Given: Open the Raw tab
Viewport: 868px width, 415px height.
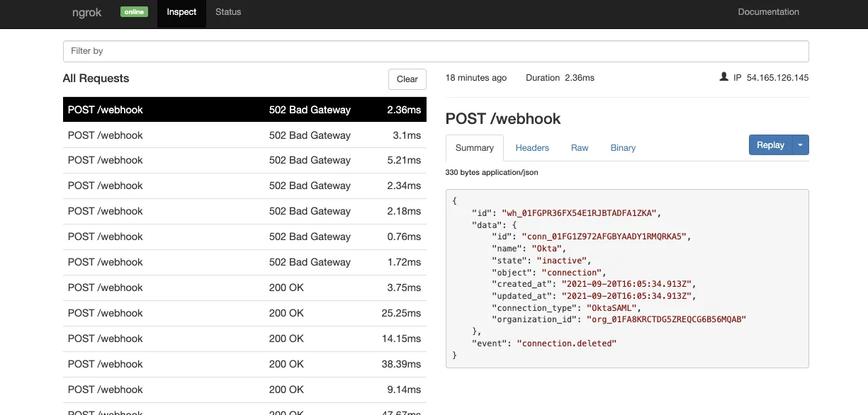Looking at the screenshot, I should click(x=580, y=148).
